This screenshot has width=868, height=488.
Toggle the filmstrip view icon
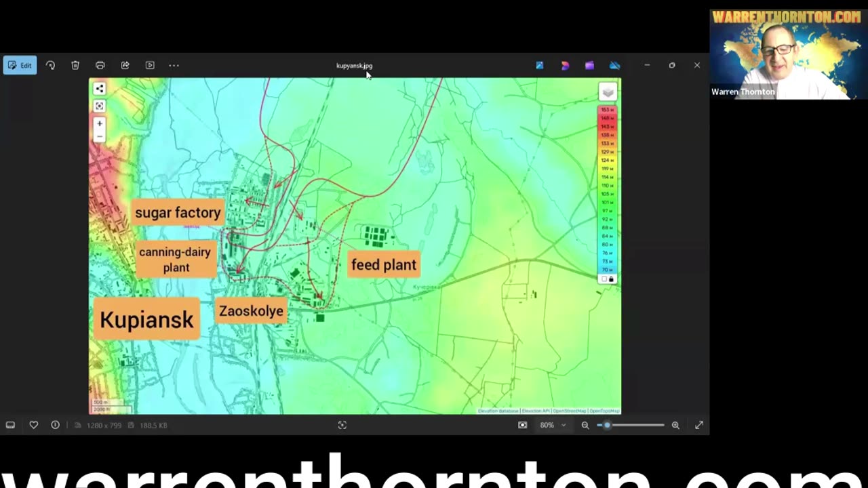(x=10, y=425)
